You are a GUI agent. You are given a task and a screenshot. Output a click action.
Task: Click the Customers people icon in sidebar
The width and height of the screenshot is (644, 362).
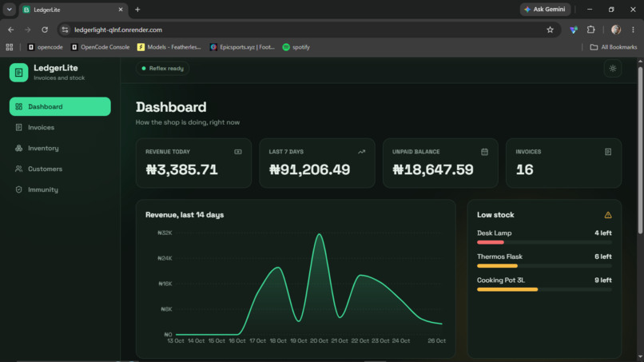(19, 169)
